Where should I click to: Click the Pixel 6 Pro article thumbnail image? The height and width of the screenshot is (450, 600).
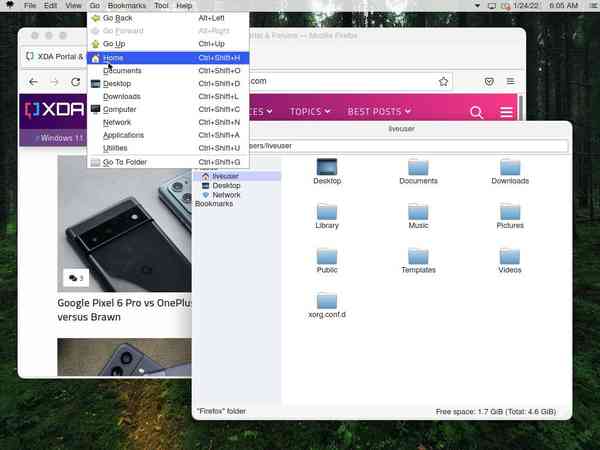pyautogui.click(x=125, y=224)
